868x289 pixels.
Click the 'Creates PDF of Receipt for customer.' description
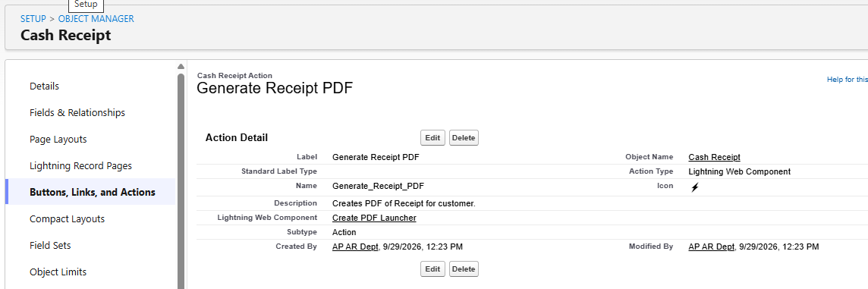coord(404,204)
